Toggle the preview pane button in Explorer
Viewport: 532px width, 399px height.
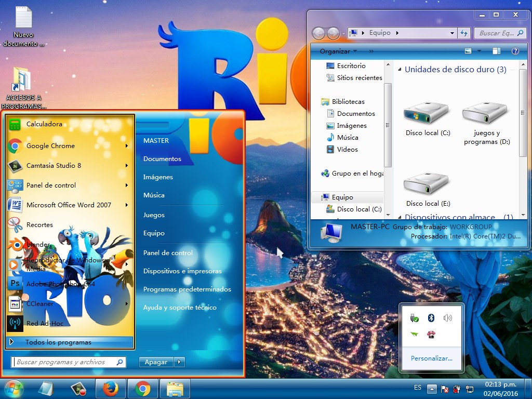[x=496, y=51]
